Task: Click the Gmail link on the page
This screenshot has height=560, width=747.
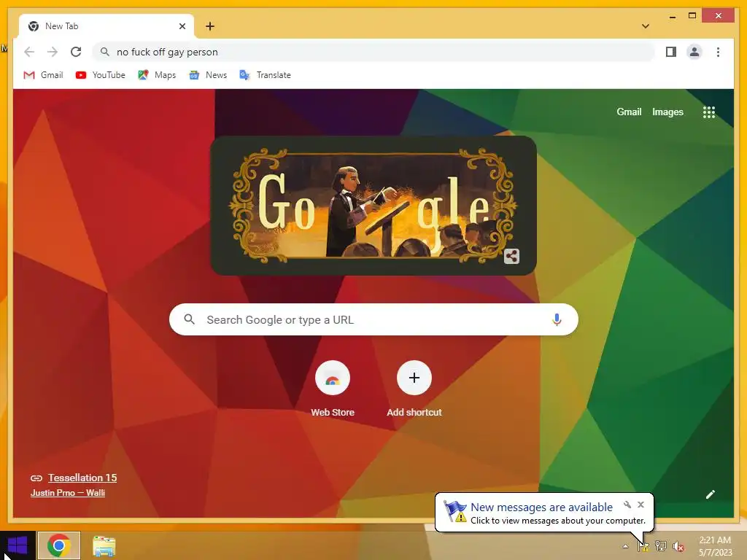Action: click(629, 112)
